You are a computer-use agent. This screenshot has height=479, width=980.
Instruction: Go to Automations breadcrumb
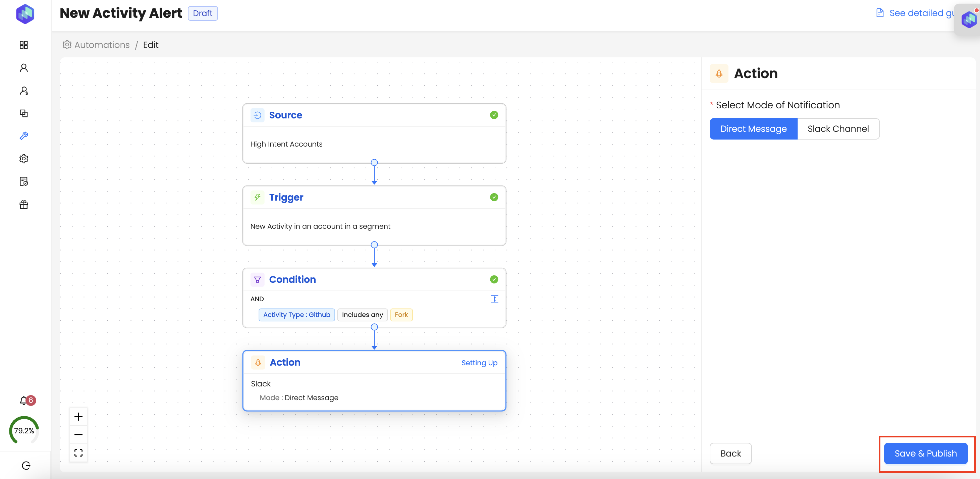pyautogui.click(x=102, y=45)
